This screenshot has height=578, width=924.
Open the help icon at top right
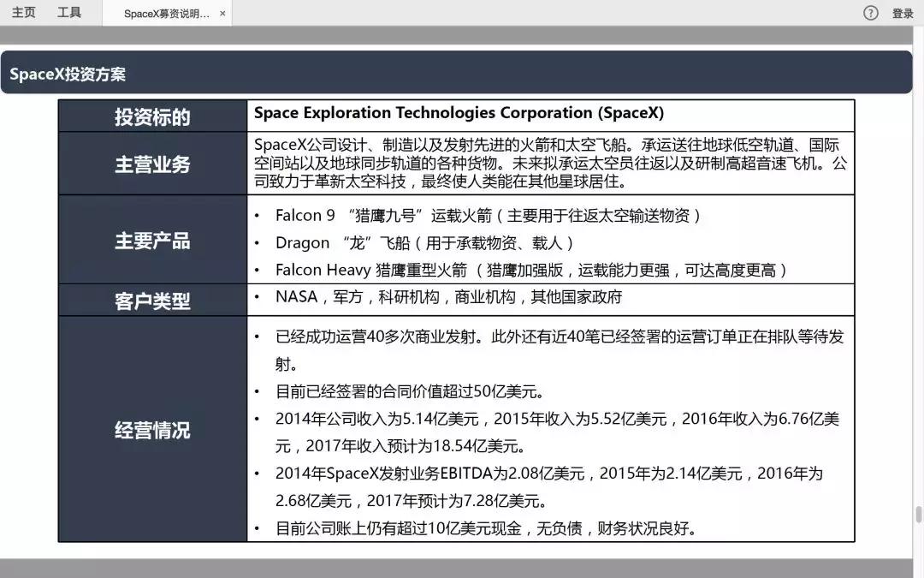[870, 13]
